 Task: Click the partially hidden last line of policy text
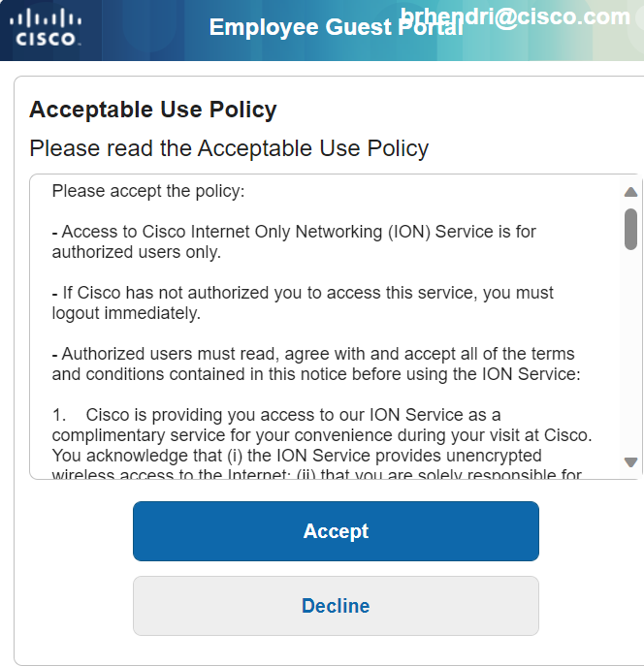coord(316,474)
